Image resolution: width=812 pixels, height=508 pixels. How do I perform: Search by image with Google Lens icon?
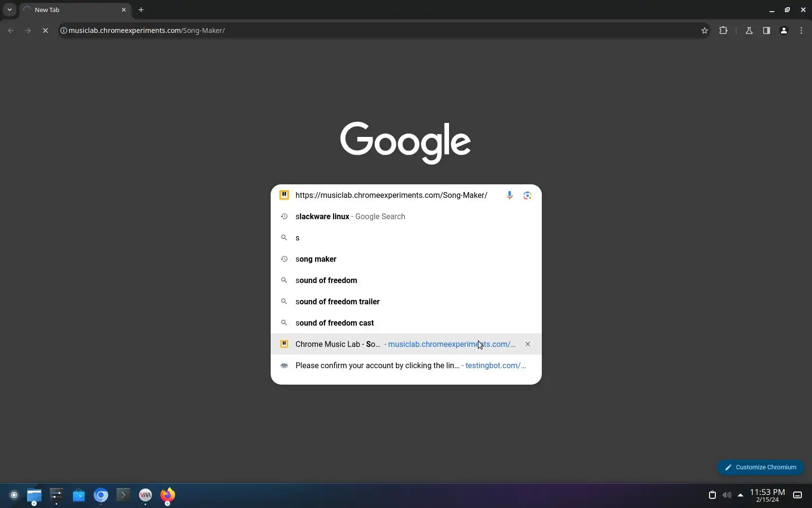click(527, 195)
